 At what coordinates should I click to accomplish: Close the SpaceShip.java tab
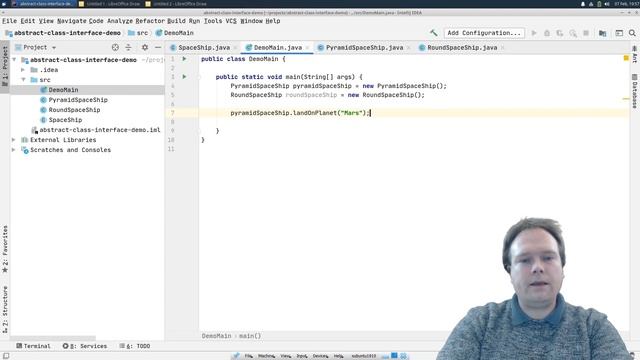pos(235,48)
